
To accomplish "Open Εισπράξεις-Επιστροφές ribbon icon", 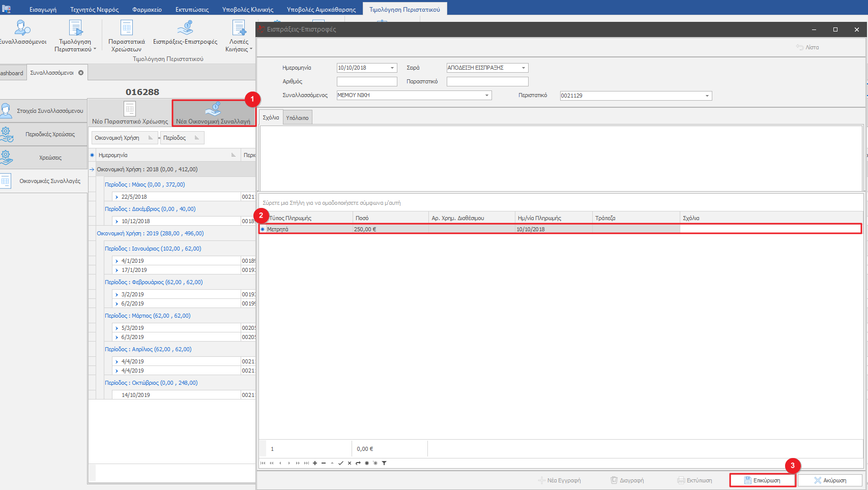I will pos(185,33).
